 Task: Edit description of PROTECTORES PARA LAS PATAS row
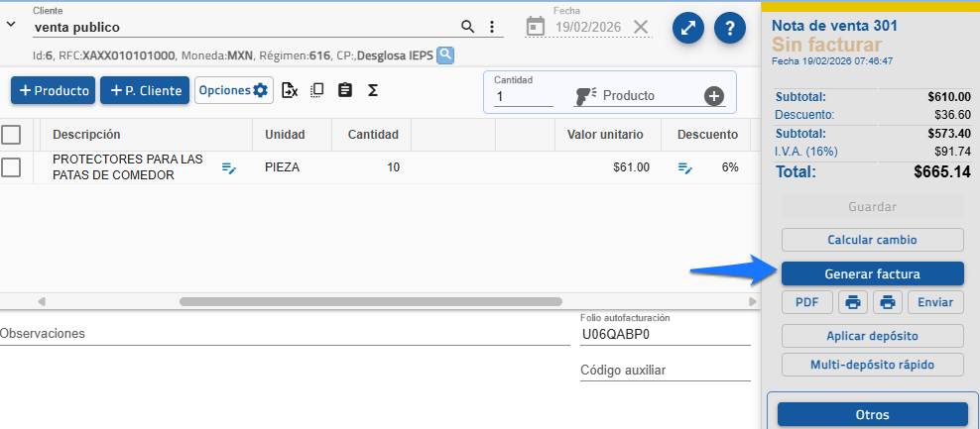229,168
